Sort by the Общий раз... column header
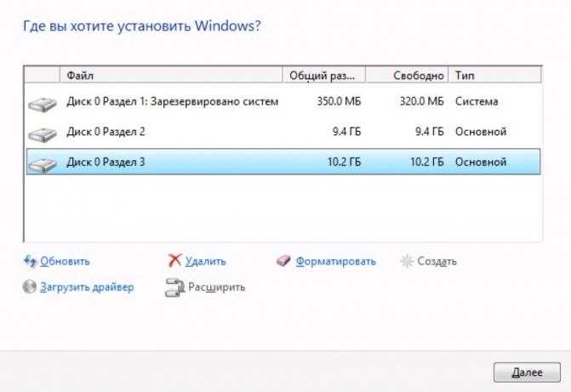Viewport: 571px width, 392px height. (323, 76)
